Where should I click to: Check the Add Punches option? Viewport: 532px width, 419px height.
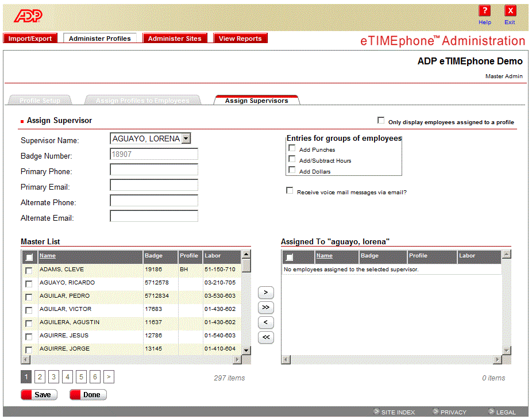coord(292,148)
